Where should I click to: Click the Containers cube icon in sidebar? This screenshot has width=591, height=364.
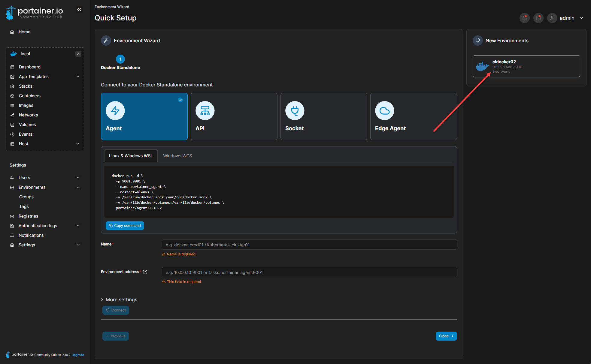click(12, 96)
